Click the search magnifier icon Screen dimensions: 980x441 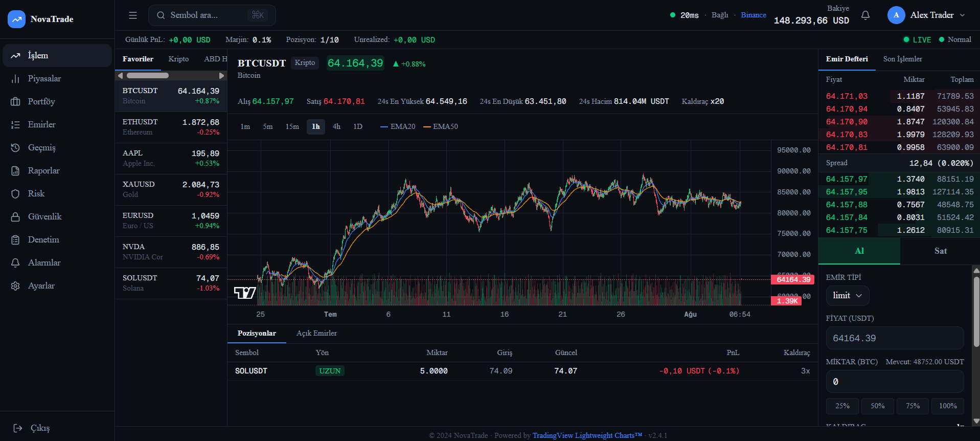[161, 15]
